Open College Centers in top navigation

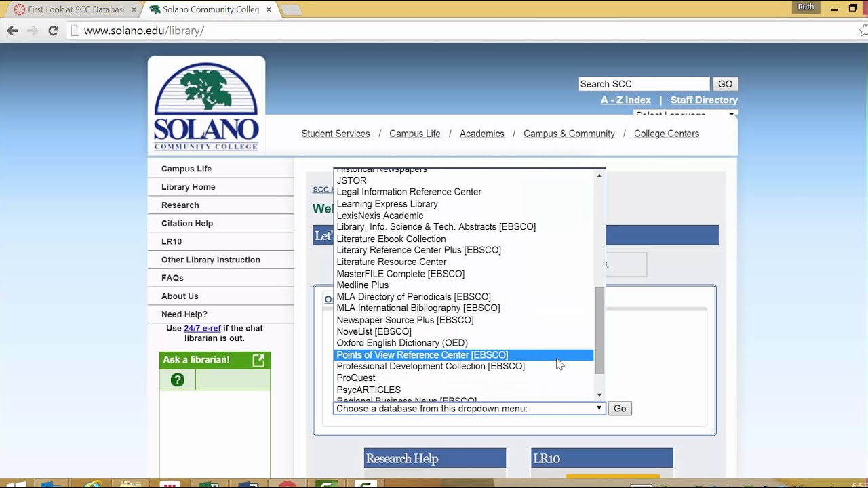[667, 134]
